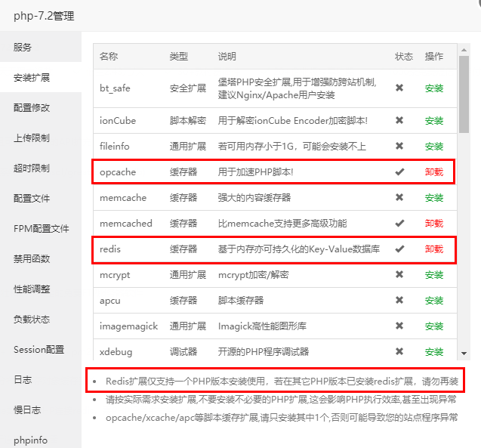Click the 用于加速PHP脚本! description
Screen dimensions: 481x448
[x=255, y=172]
